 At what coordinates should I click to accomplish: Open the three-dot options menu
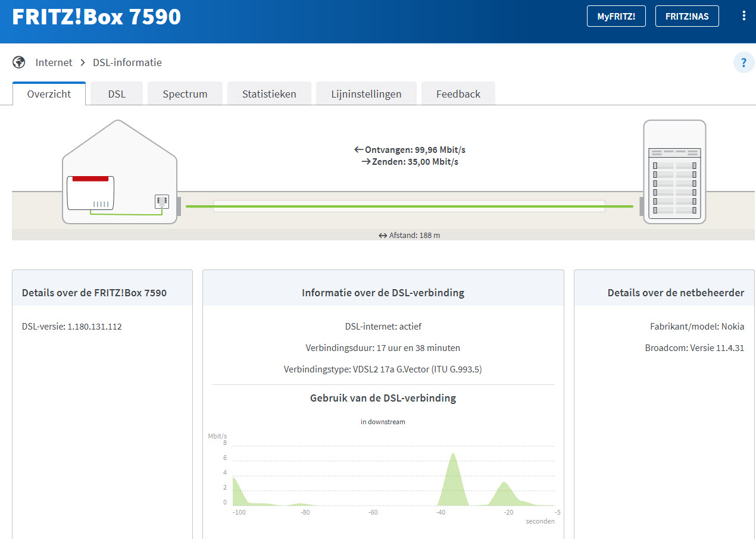(743, 16)
